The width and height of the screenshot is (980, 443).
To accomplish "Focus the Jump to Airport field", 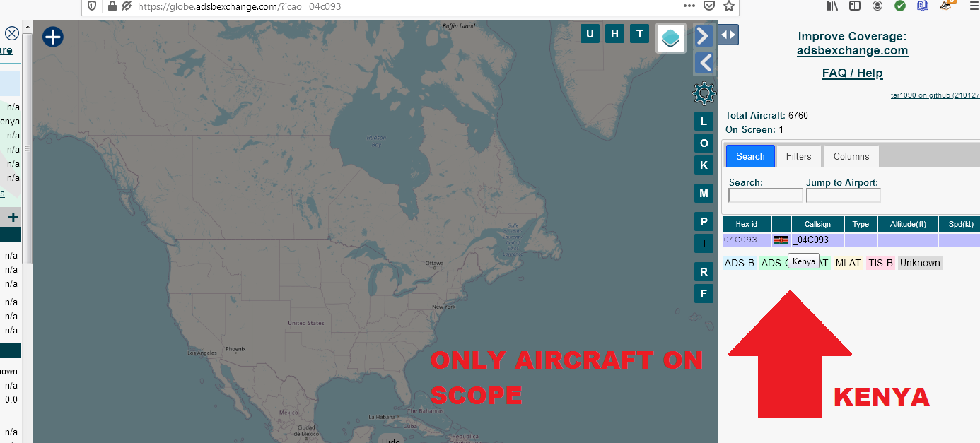I will [844, 196].
